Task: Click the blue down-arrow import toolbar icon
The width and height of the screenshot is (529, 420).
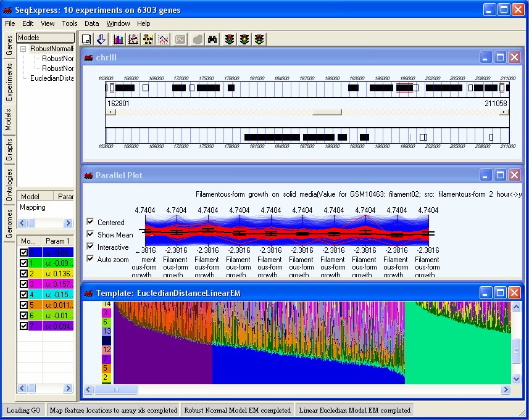Action: (x=101, y=39)
